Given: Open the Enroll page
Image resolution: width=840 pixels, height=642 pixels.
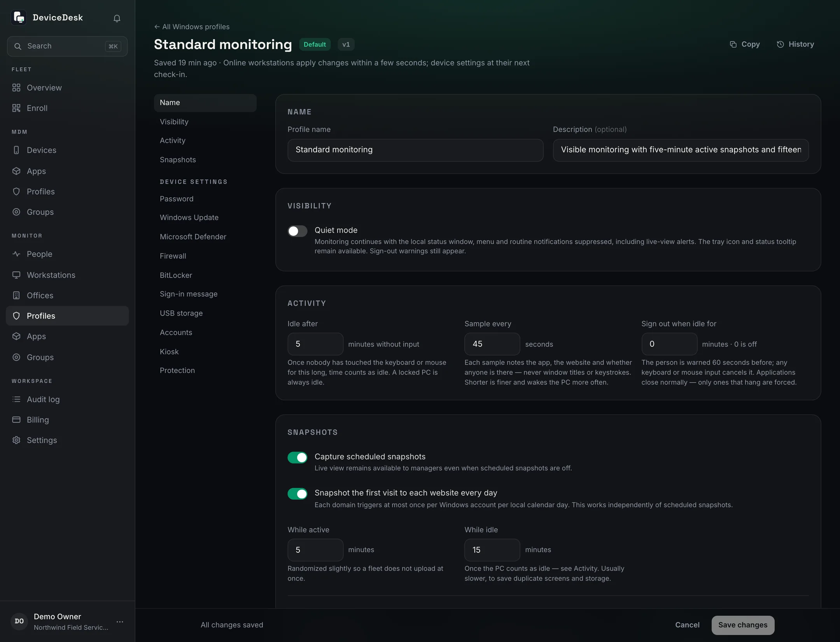Looking at the screenshot, I should tap(67, 108).
